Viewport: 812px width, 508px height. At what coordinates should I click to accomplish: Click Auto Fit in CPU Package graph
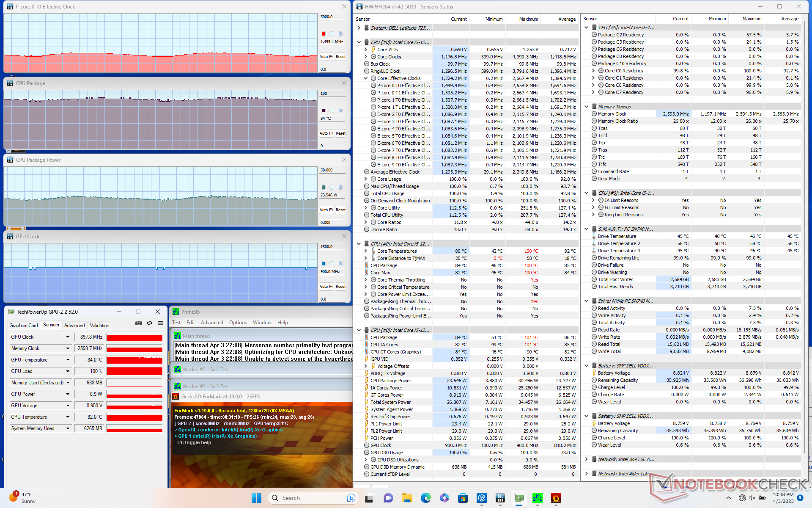point(326,133)
